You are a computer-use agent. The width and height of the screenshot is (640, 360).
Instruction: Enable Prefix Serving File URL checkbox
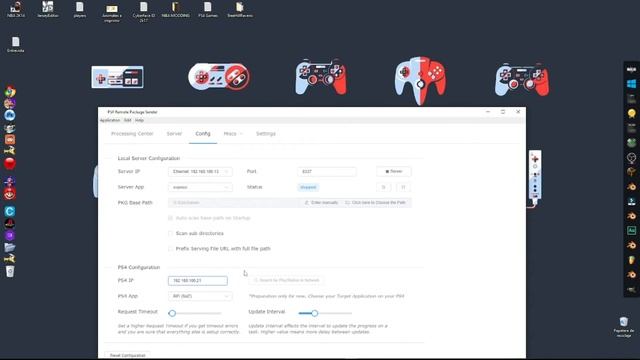pos(171,249)
